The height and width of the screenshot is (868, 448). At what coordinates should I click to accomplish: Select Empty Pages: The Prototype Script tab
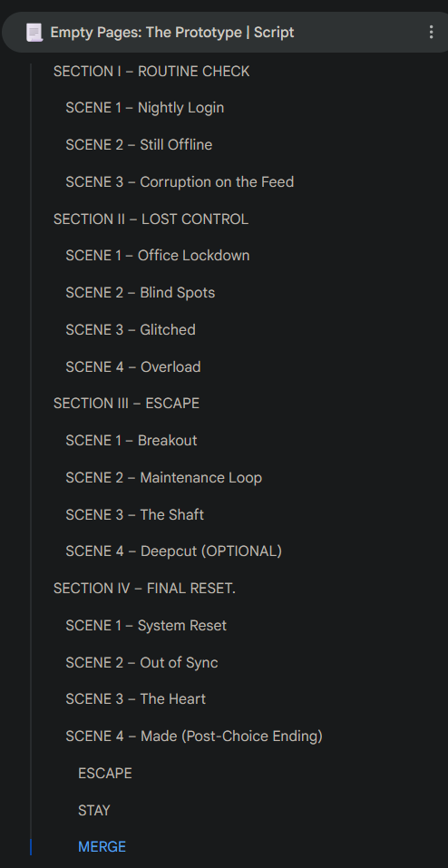(172, 33)
